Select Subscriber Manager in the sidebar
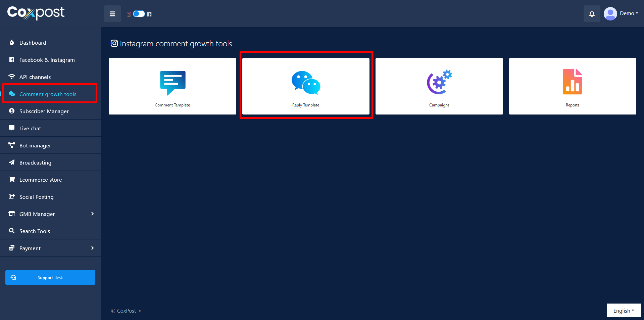Screen dimensions: 644x320 pos(44,111)
